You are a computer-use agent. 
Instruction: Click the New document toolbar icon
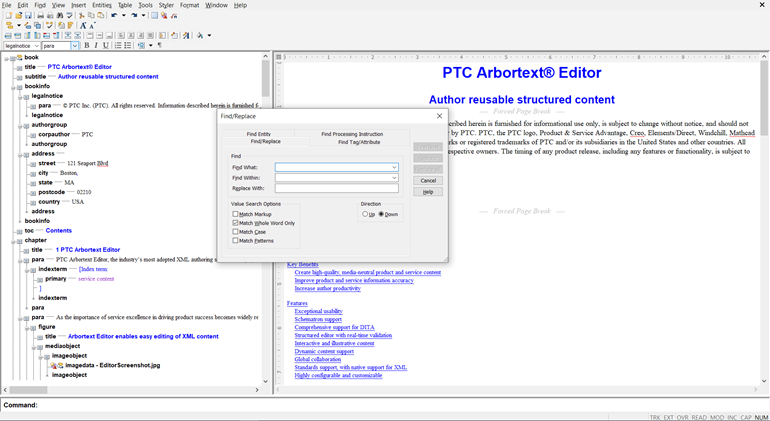9,15
